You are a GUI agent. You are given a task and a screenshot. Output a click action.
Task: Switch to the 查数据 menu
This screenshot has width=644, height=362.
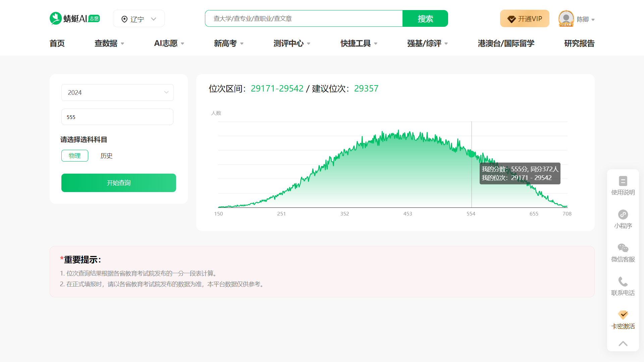pos(106,43)
